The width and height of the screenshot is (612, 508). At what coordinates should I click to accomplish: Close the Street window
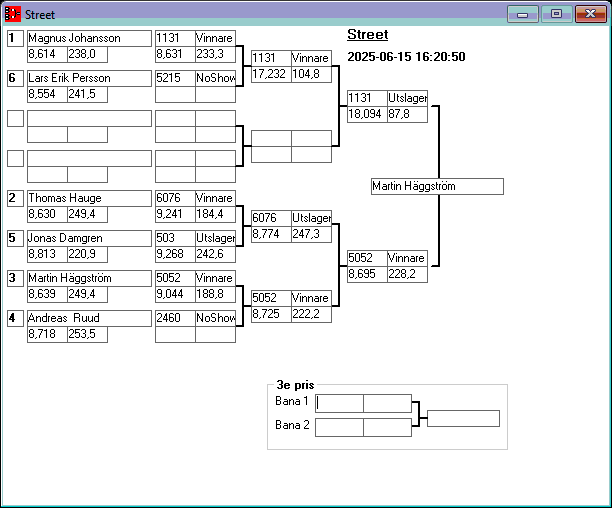point(591,14)
